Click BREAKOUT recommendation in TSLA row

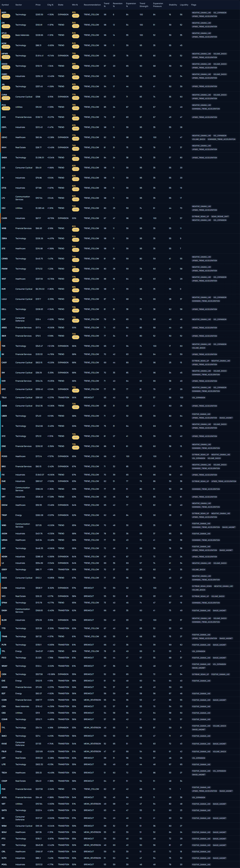(x=89, y=398)
